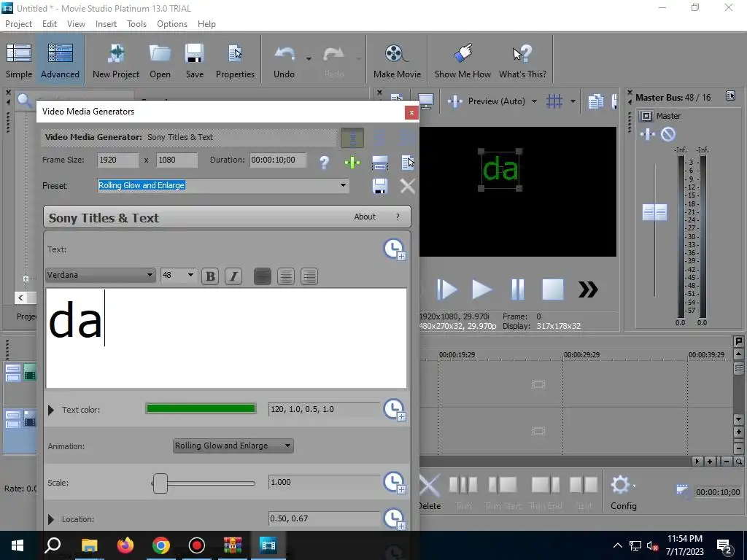
Task: Click the double-arrow more buttons icon
Action: (x=588, y=289)
